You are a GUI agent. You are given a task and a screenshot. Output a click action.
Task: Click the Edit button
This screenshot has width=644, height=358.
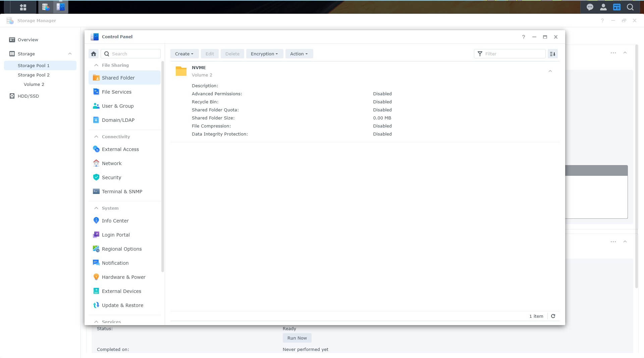tap(210, 54)
